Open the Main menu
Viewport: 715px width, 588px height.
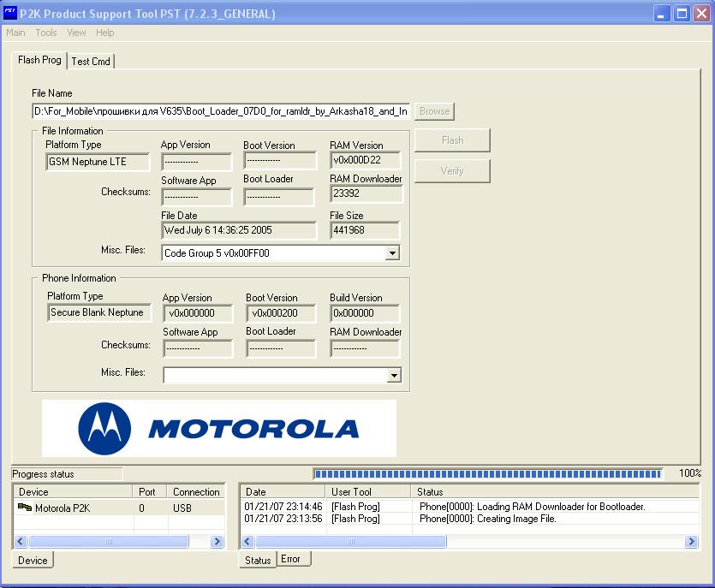pos(15,33)
